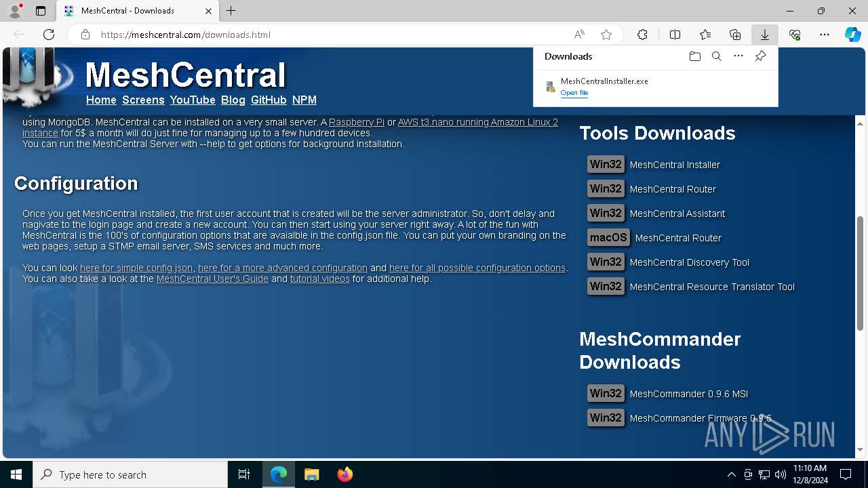Open Screens in the site navigation

point(143,100)
